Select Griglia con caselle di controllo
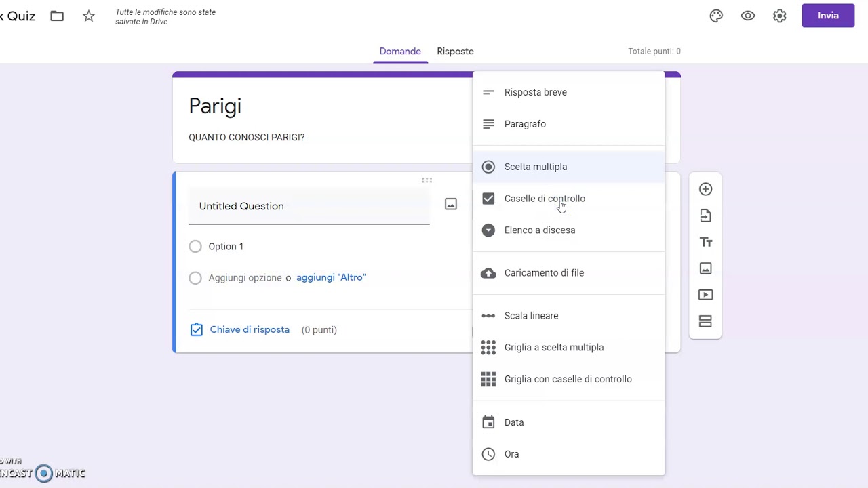Image resolution: width=868 pixels, height=488 pixels. point(568,380)
